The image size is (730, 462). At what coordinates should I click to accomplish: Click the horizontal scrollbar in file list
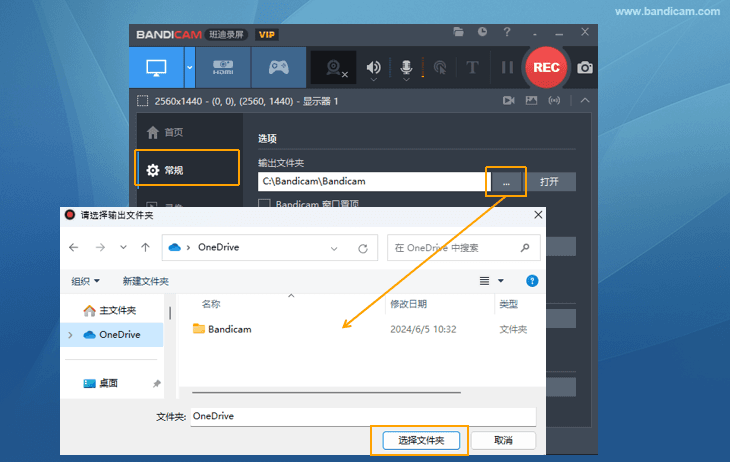point(326,393)
